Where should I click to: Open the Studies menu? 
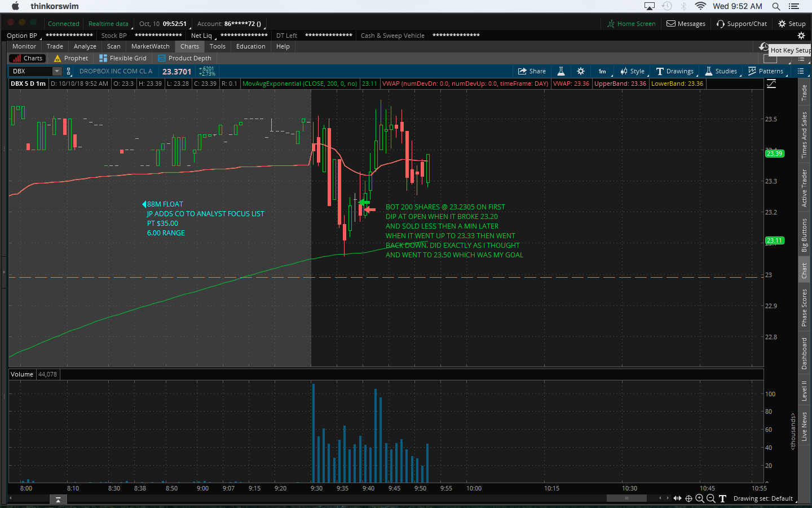[x=721, y=71]
